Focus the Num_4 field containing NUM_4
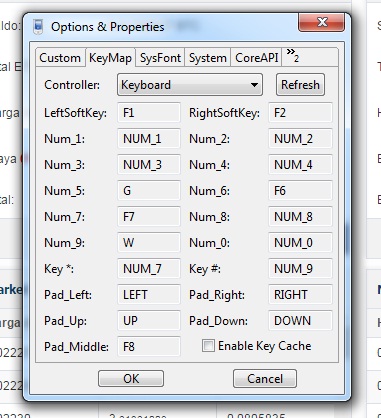The image size is (381, 418). (x=300, y=165)
